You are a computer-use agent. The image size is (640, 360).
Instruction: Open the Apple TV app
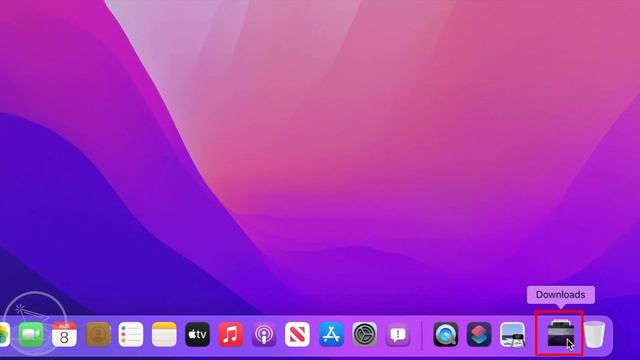coord(198,334)
